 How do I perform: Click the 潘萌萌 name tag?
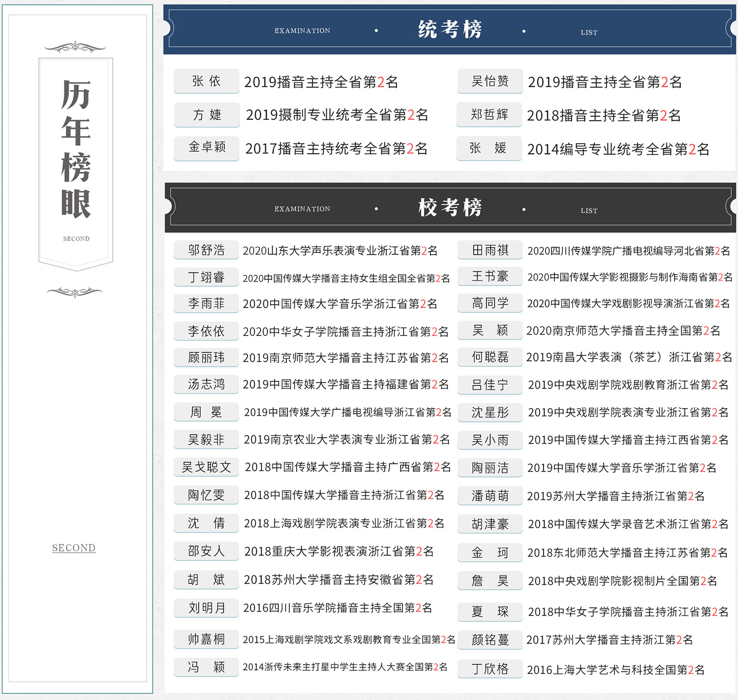click(x=490, y=496)
